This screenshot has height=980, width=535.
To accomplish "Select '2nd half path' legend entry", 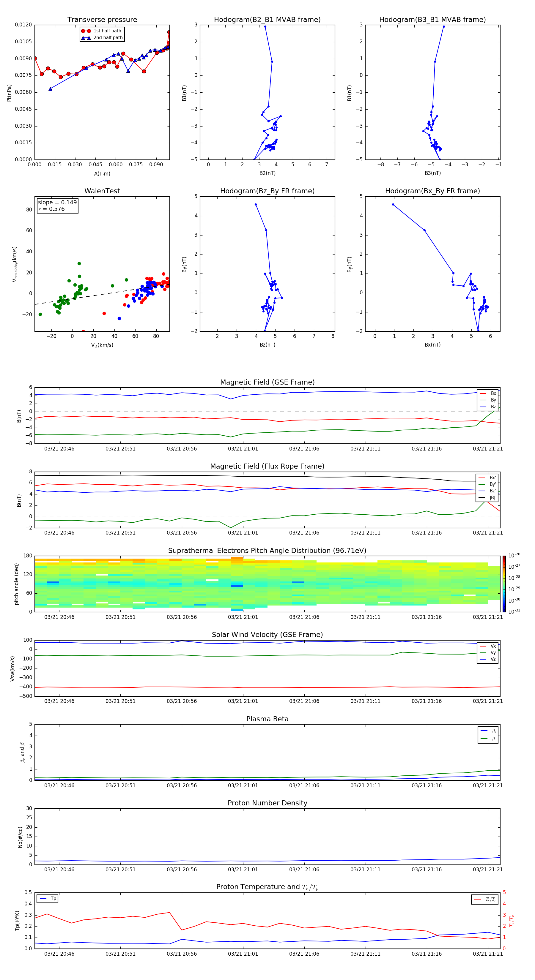I will (x=102, y=38).
